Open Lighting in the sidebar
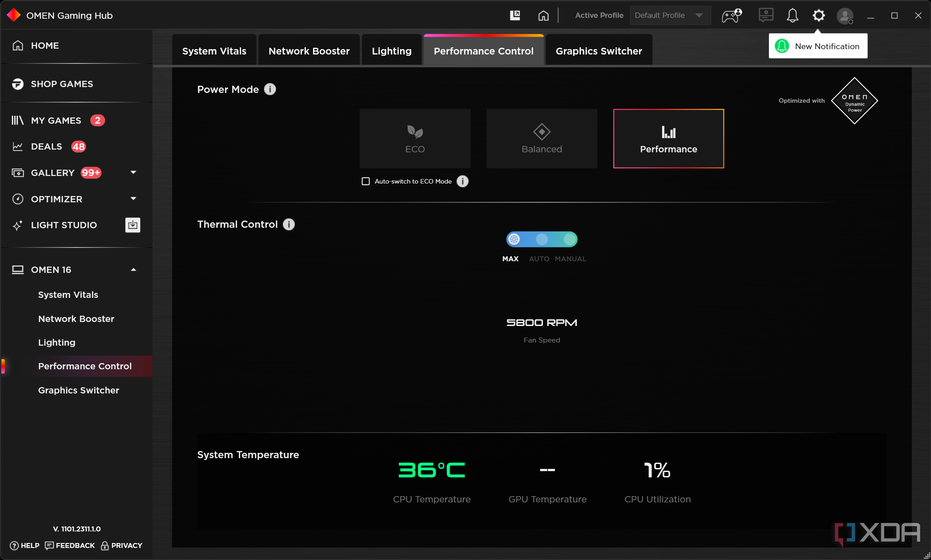931x560 pixels. (x=57, y=343)
